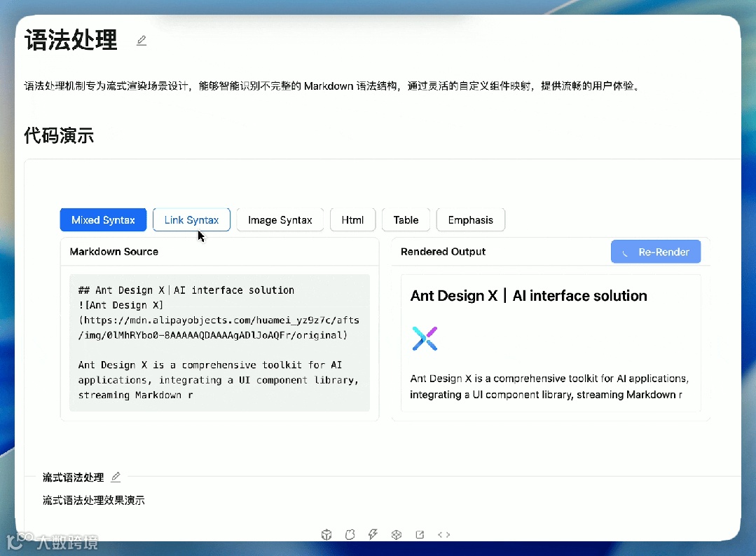Select the Mixed Syntax tab
Viewport: 756px width, 556px height.
tap(103, 220)
